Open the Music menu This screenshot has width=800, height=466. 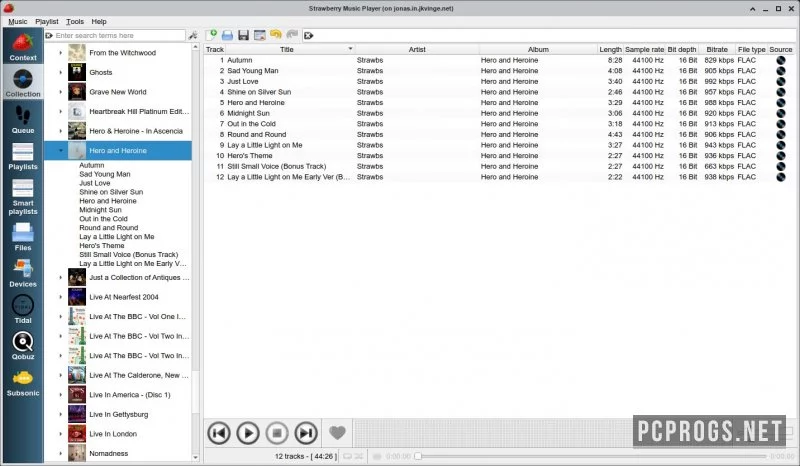coord(18,21)
